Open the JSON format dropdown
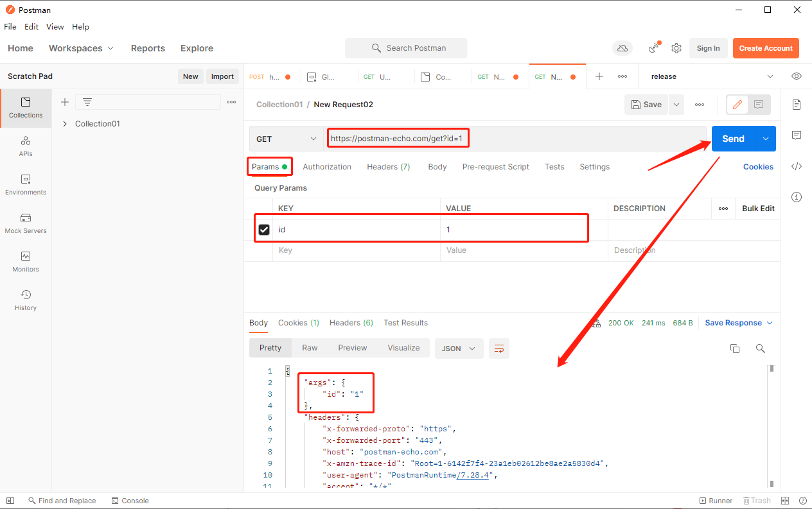812x509 pixels. coord(459,349)
